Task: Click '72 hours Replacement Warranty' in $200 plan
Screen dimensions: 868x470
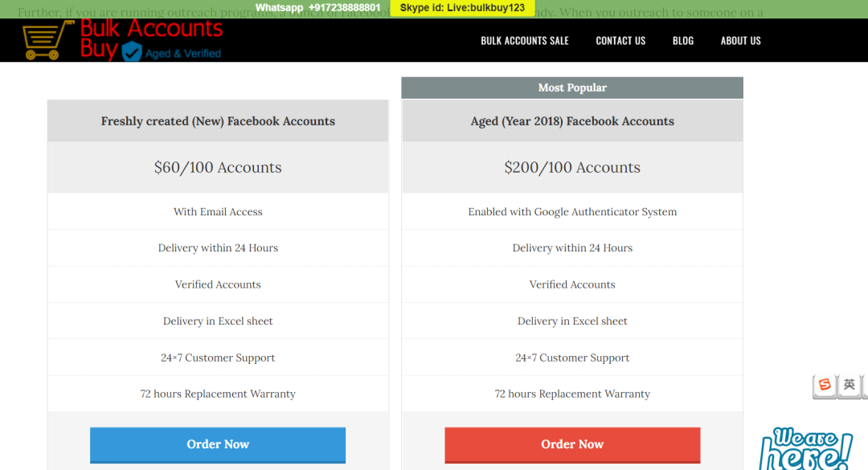Action: tap(572, 394)
